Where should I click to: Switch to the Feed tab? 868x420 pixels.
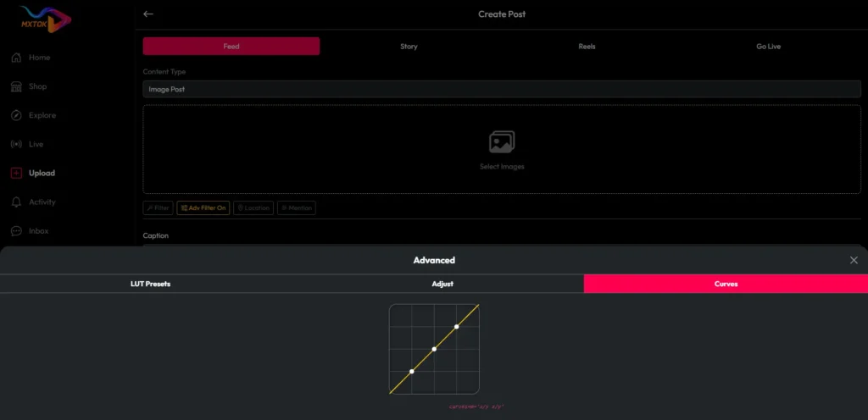tap(231, 47)
